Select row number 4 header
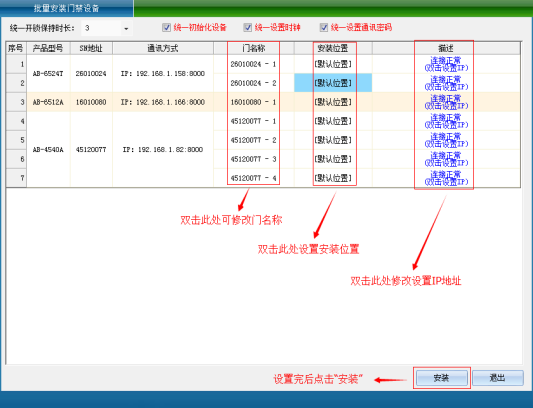533x408 pixels. [16, 121]
